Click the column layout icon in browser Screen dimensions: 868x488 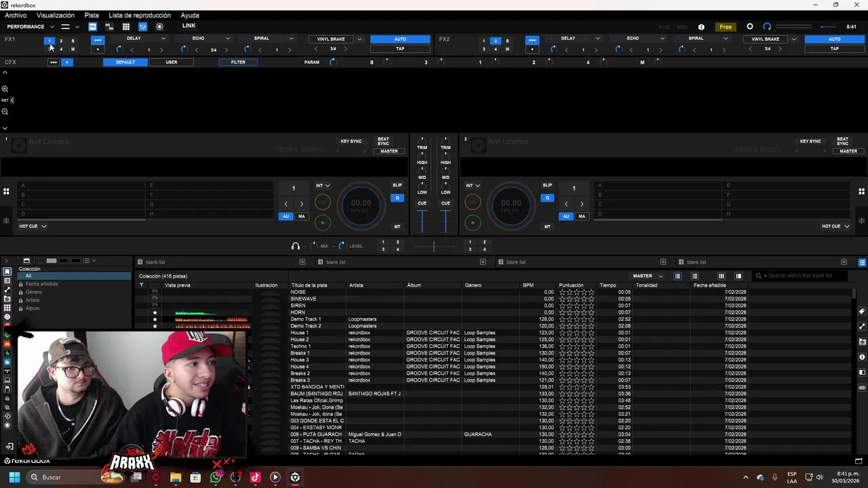pyautogui.click(x=722, y=276)
